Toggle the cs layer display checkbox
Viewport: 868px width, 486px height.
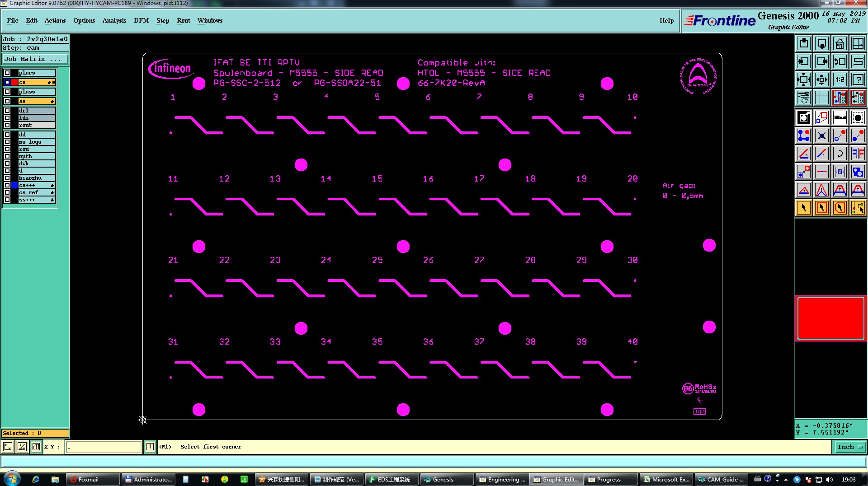7,82
